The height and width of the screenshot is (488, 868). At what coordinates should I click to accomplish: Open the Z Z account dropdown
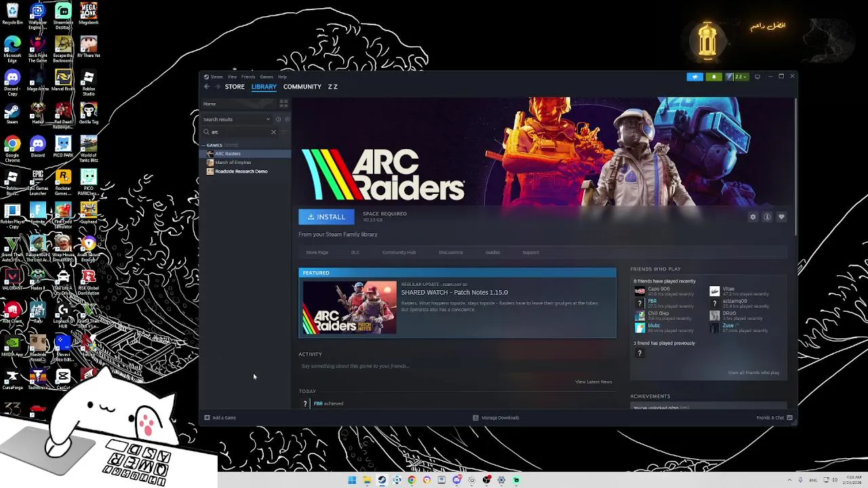(x=738, y=77)
